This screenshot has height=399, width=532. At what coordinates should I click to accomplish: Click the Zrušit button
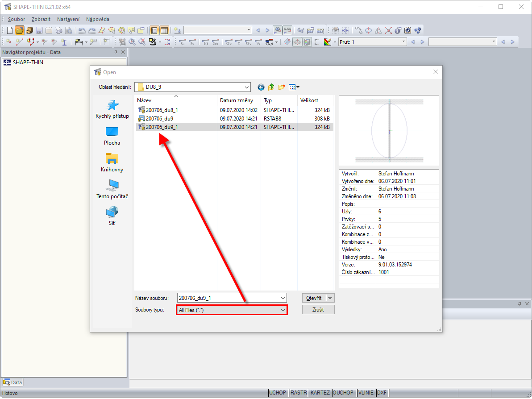pyautogui.click(x=318, y=310)
